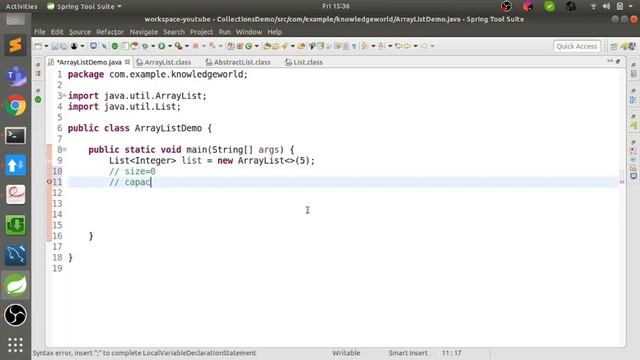The width and height of the screenshot is (640, 360).
Task: Open the New file dropdown arrow
Action: tap(46, 46)
